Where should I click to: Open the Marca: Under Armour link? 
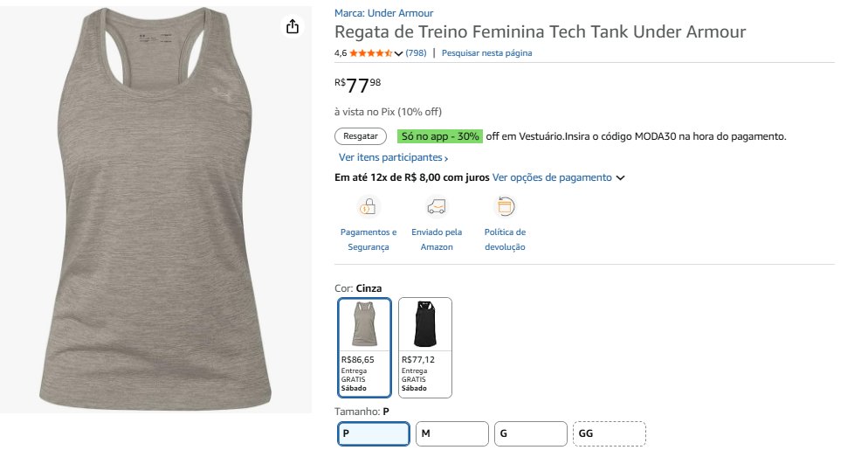click(x=383, y=13)
